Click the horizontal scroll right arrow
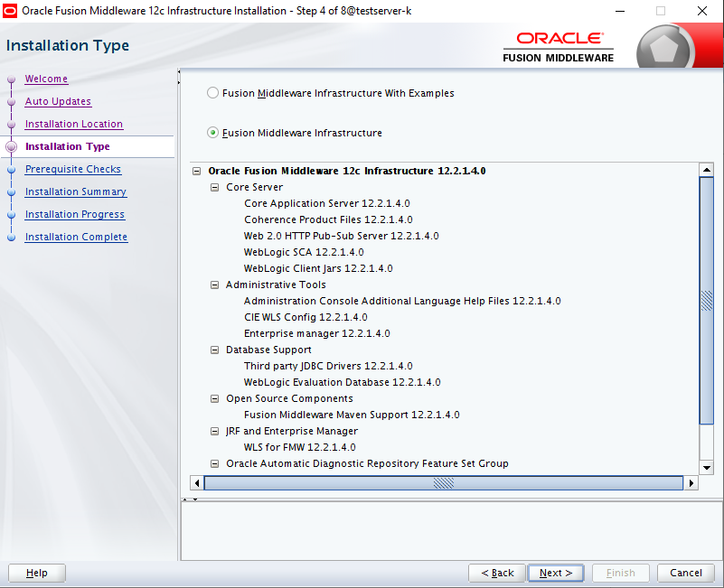The width and height of the screenshot is (724, 588). (691, 483)
